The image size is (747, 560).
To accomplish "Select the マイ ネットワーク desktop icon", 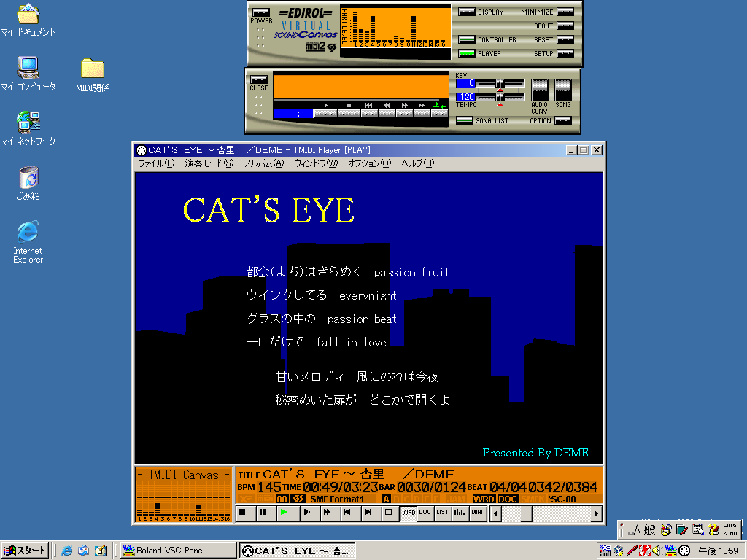I will pyautogui.click(x=28, y=128).
